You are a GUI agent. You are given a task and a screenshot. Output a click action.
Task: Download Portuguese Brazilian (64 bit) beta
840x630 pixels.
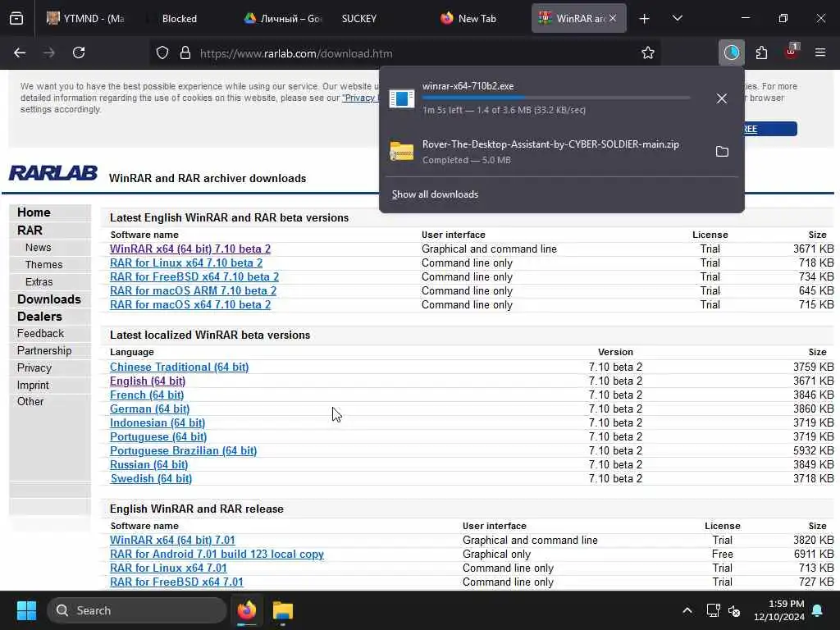click(183, 450)
